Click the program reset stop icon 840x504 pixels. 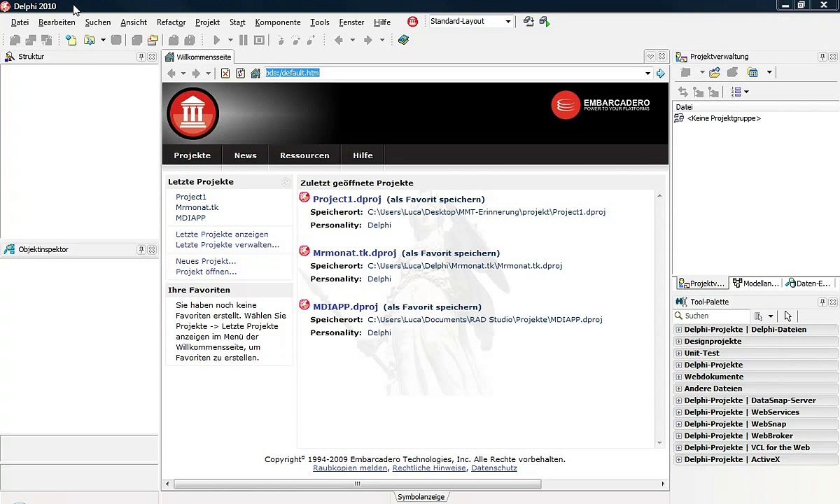coord(259,40)
